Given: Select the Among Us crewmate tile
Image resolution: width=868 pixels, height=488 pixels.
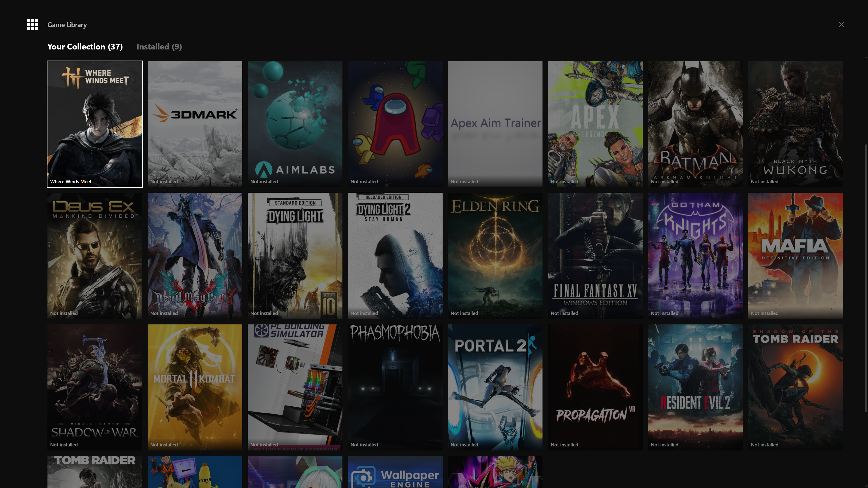Looking at the screenshot, I should click(x=395, y=124).
